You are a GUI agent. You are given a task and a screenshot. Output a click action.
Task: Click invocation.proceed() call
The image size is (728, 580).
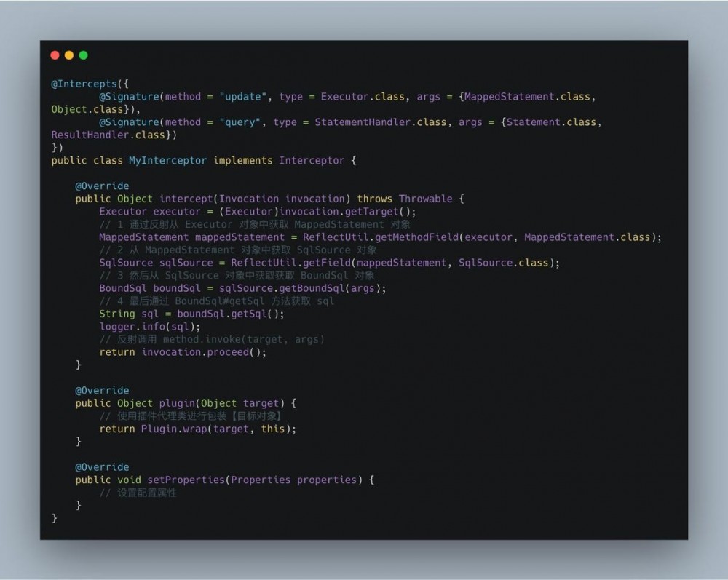pyautogui.click(x=202, y=352)
